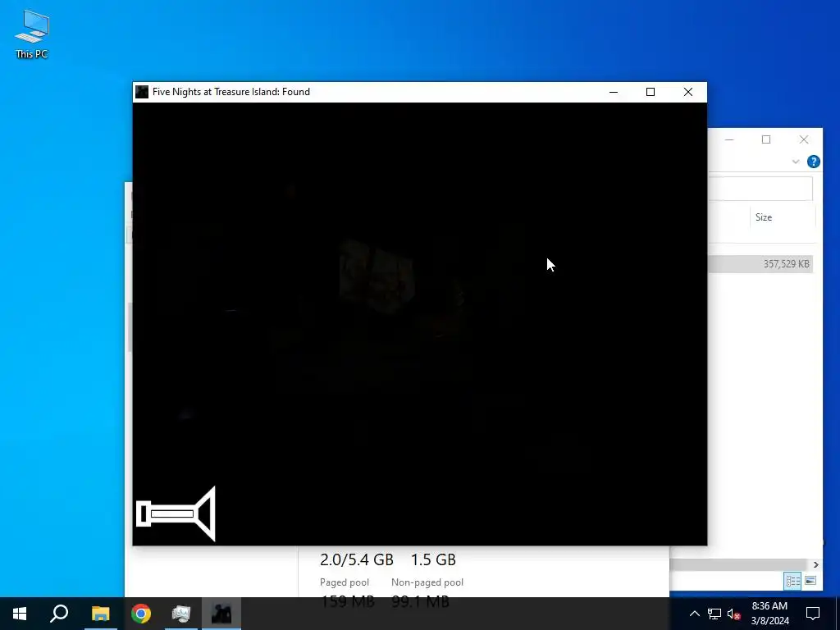Screen dimensions: 840x630
Task: Click the Help icon in File Explorer
Action: point(813,162)
